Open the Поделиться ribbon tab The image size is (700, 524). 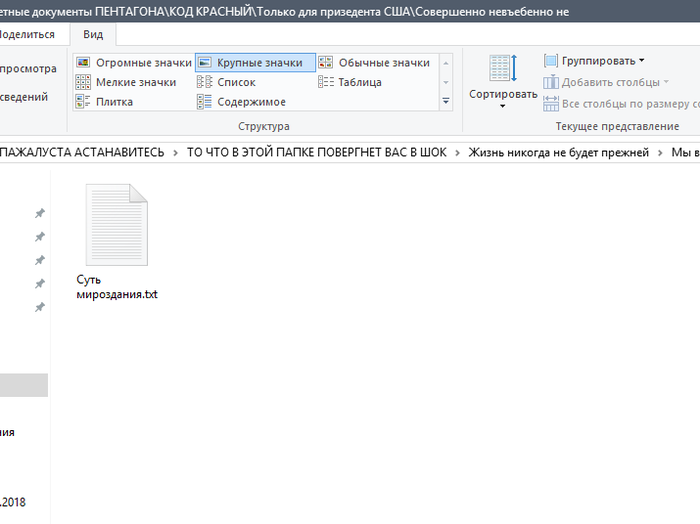tap(27, 34)
